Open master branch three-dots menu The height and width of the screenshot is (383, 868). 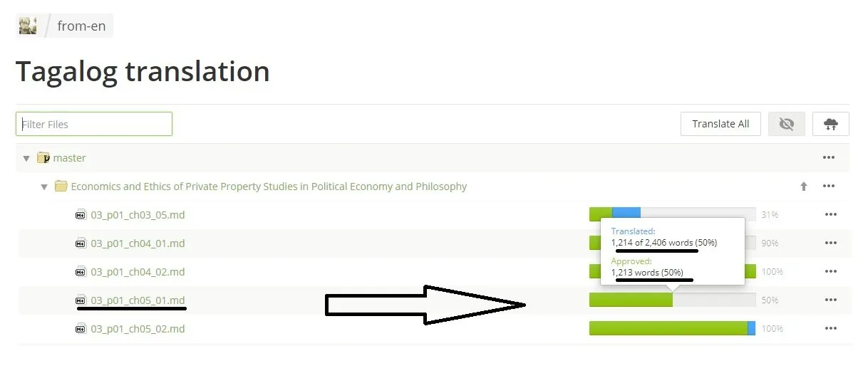click(828, 158)
